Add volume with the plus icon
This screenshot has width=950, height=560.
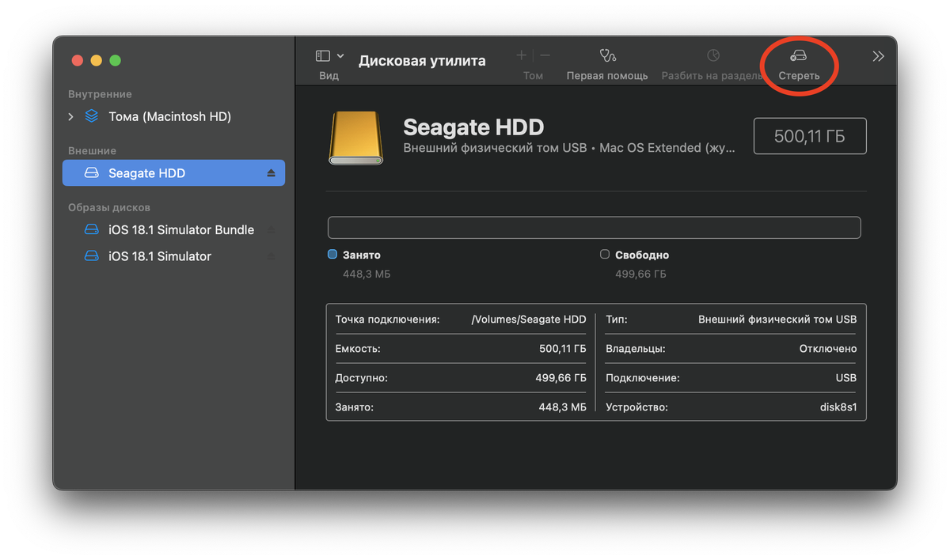click(521, 56)
